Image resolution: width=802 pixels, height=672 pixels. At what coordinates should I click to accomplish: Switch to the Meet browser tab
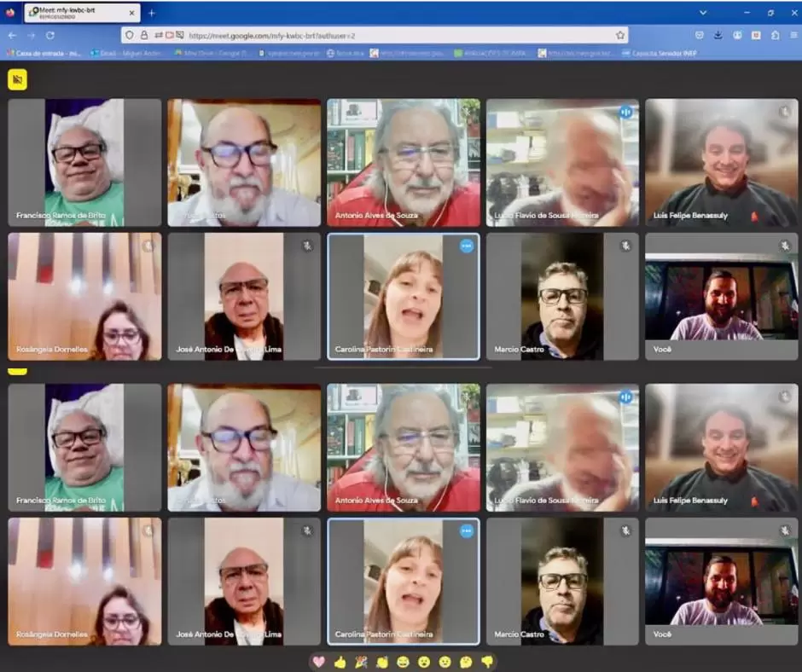click(x=77, y=13)
